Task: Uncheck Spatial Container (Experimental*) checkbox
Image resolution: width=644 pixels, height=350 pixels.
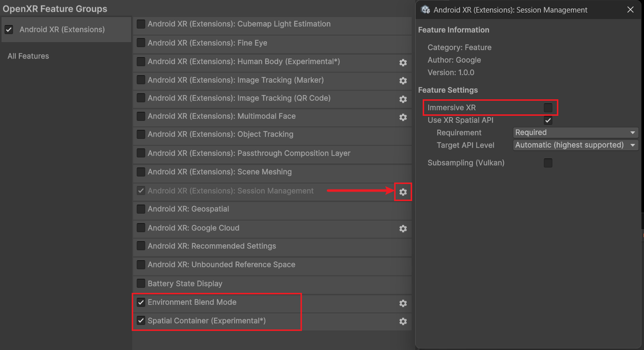Action: (x=141, y=320)
